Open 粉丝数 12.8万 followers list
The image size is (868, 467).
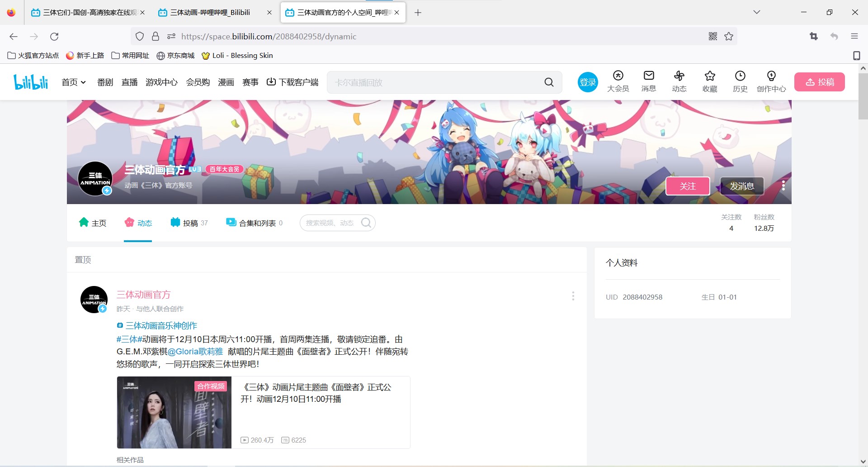tap(764, 223)
